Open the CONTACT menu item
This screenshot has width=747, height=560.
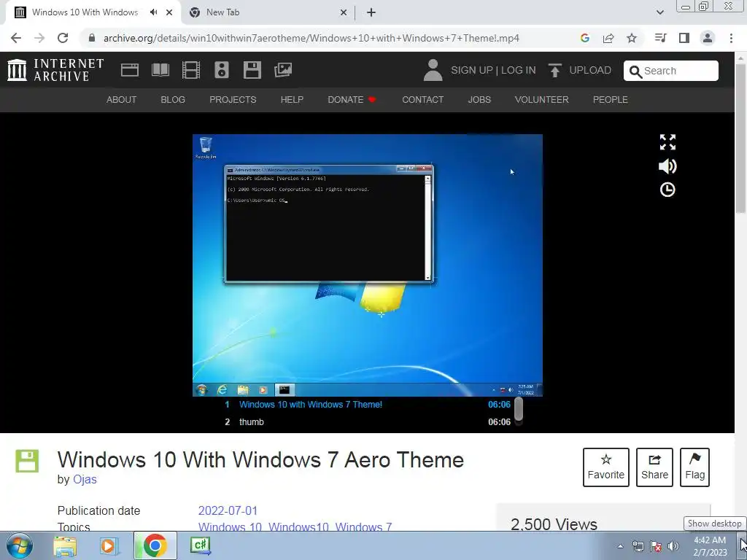tap(422, 99)
